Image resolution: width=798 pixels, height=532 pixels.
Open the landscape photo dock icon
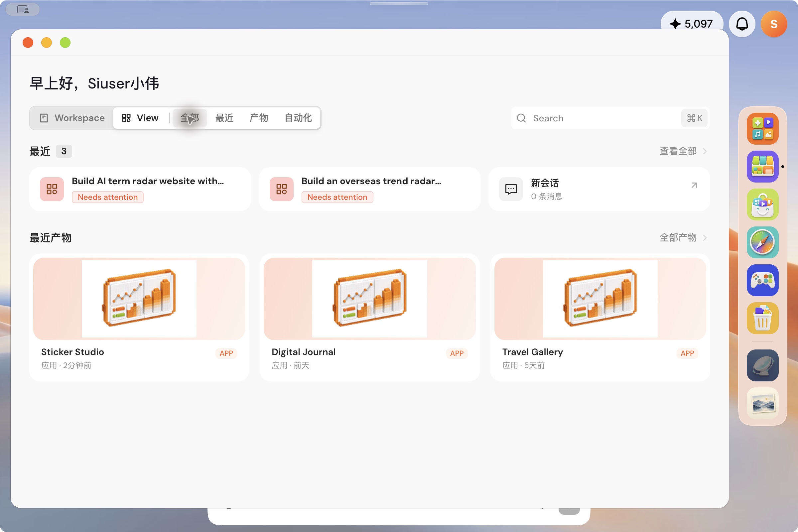click(762, 403)
